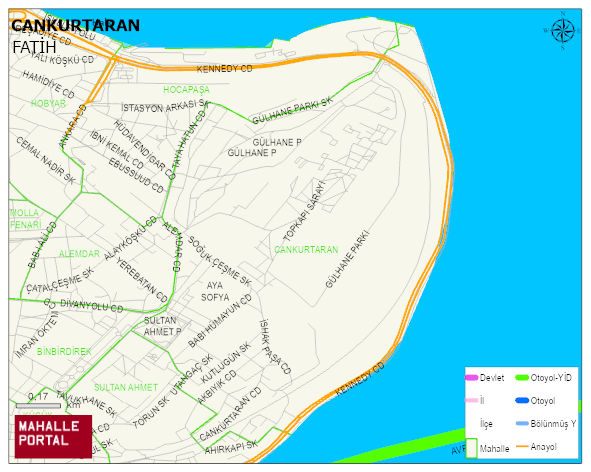The height and width of the screenshot is (472, 591).
Task: Click the CANKURTARAN map title
Action: point(75,25)
